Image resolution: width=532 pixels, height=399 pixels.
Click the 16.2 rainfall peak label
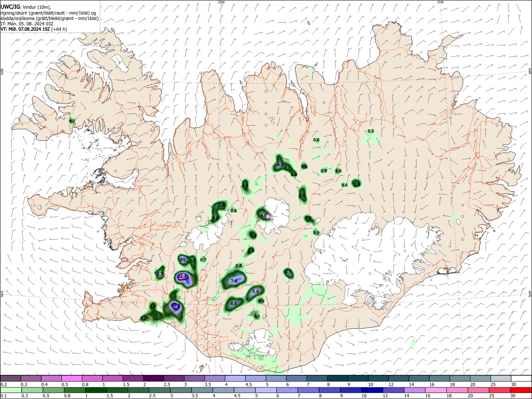(x=176, y=306)
